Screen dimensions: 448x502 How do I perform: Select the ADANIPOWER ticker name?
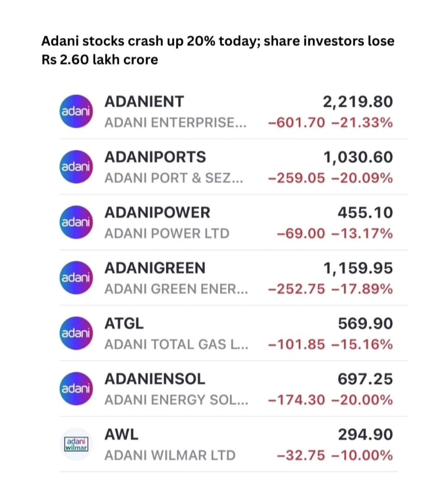pos(158,213)
